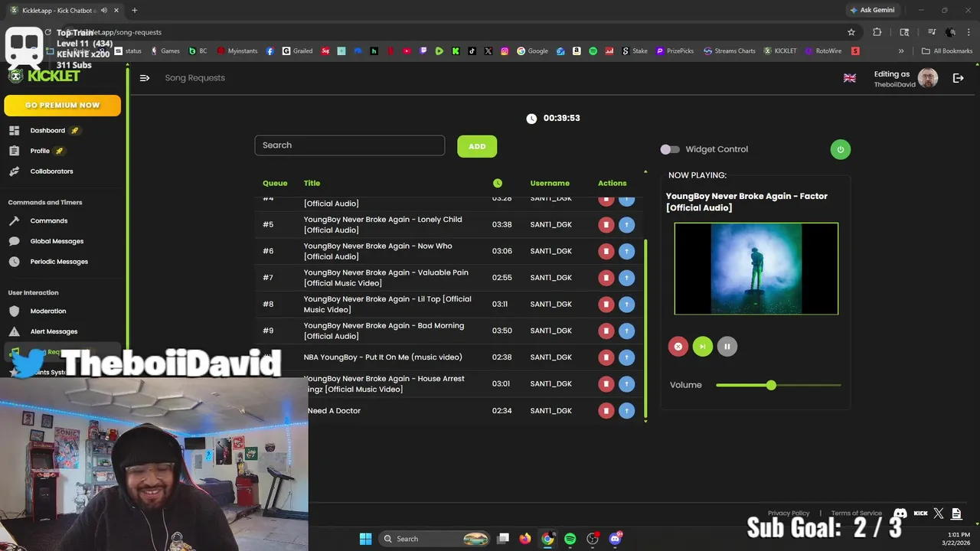Image resolution: width=980 pixels, height=551 pixels.
Task: Open the Kick link in page footer
Action: [921, 514]
